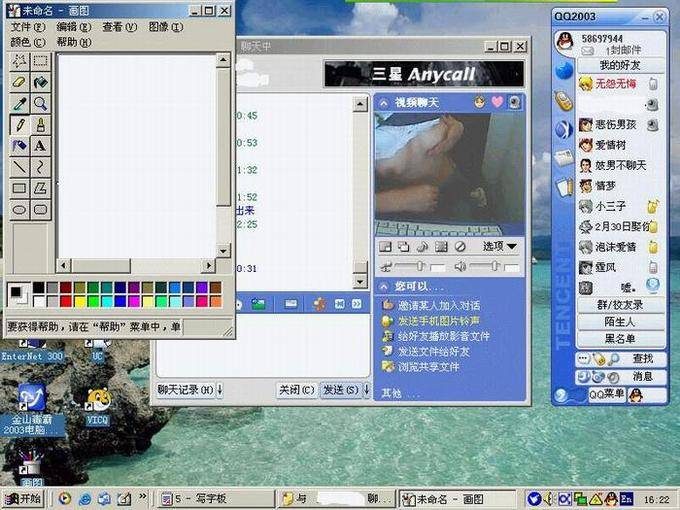Pick the Polygon tool in Paint
Screen dimensions: 680x510
(41, 189)
